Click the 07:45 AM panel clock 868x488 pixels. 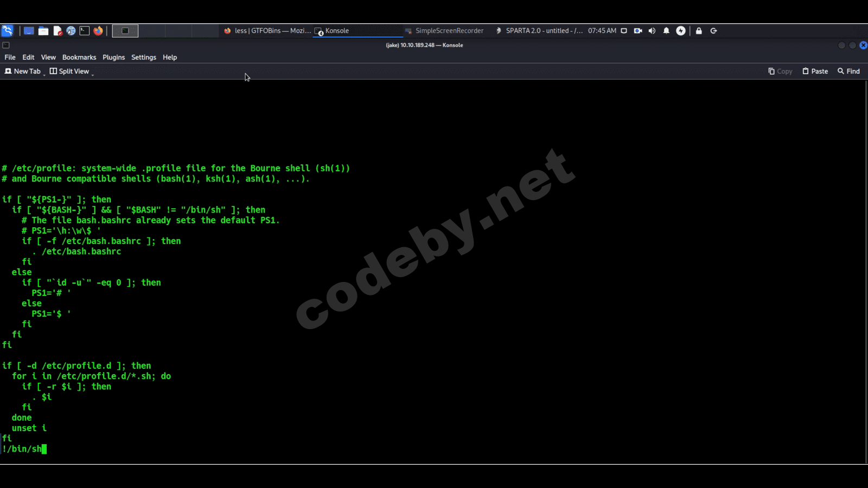tap(602, 31)
